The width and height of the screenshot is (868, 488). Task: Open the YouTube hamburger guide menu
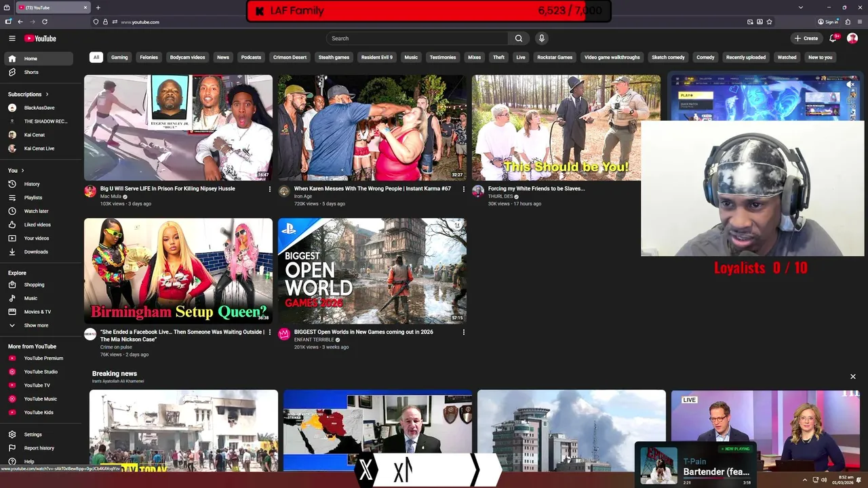point(12,39)
